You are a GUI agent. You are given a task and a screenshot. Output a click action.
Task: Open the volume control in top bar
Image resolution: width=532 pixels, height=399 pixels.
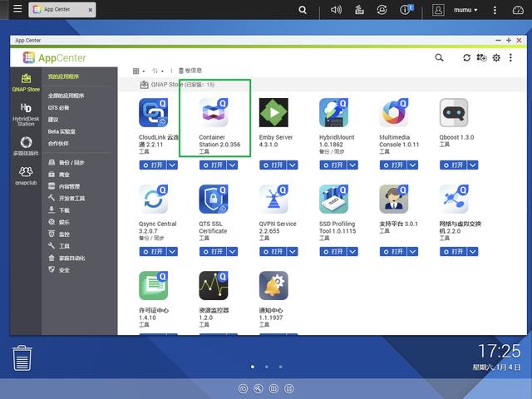tap(337, 10)
